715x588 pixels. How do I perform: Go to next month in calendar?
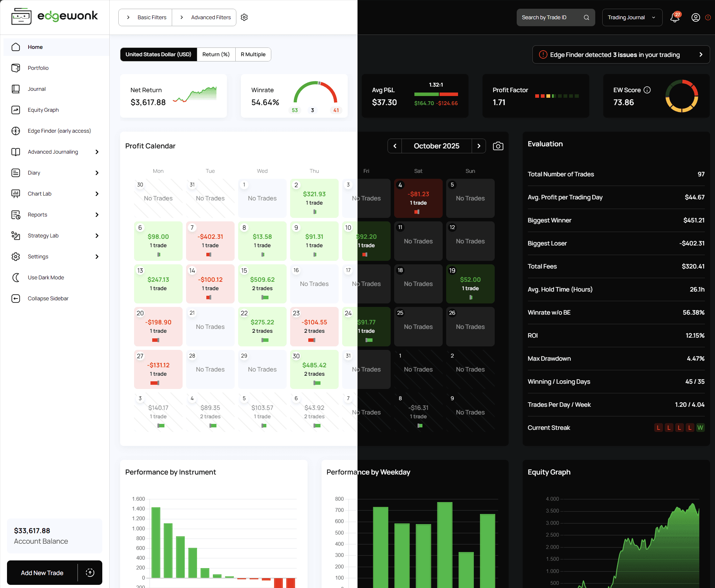point(479,146)
